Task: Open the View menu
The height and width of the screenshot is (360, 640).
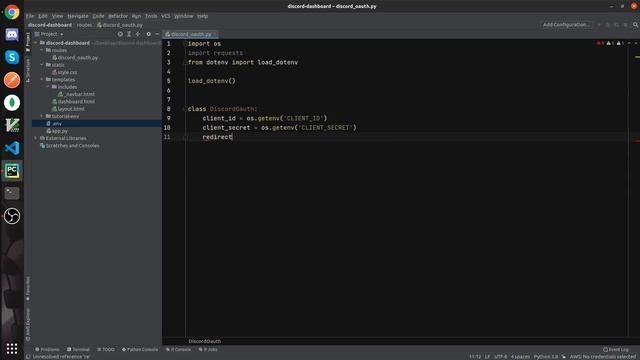Action: point(57,16)
